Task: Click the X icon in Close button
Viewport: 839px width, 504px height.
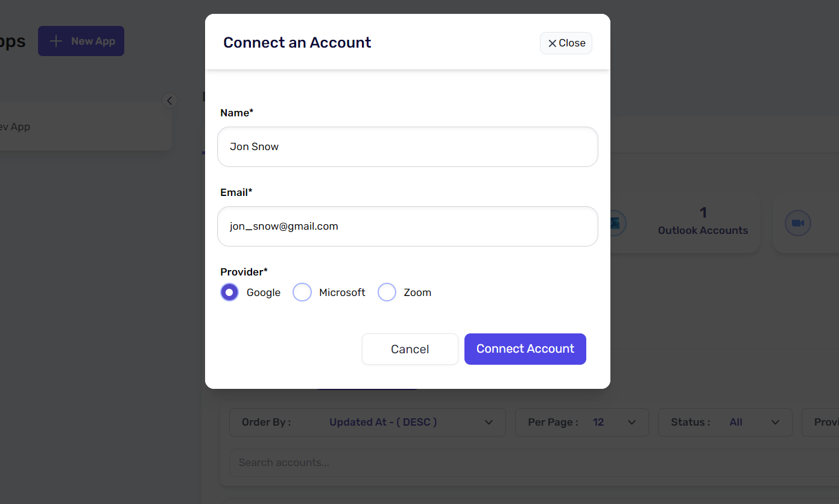Action: tap(552, 43)
